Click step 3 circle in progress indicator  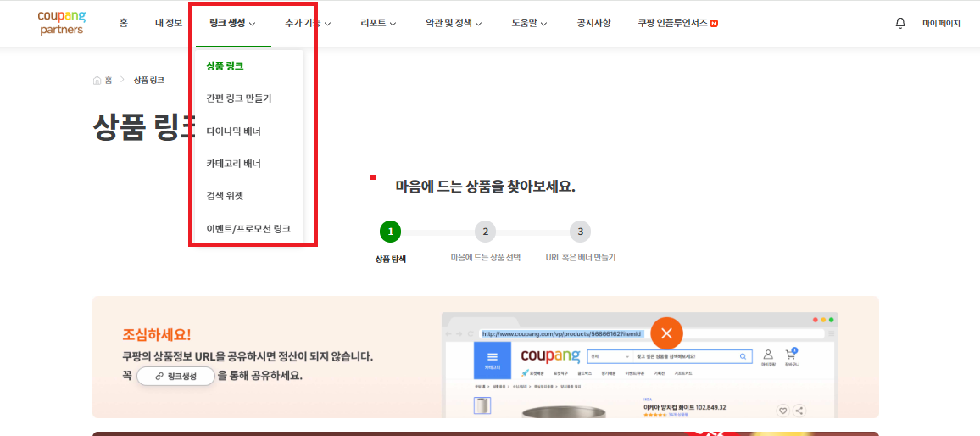point(580,232)
